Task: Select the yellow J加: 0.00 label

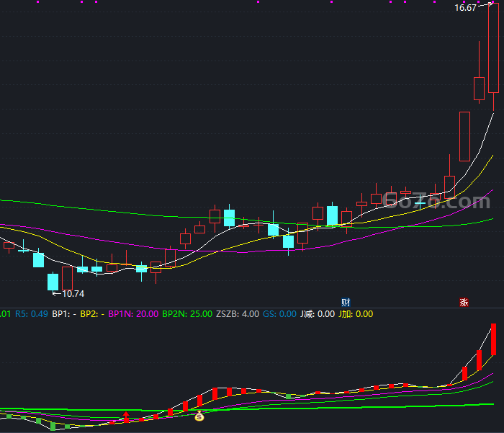Action: (x=356, y=314)
